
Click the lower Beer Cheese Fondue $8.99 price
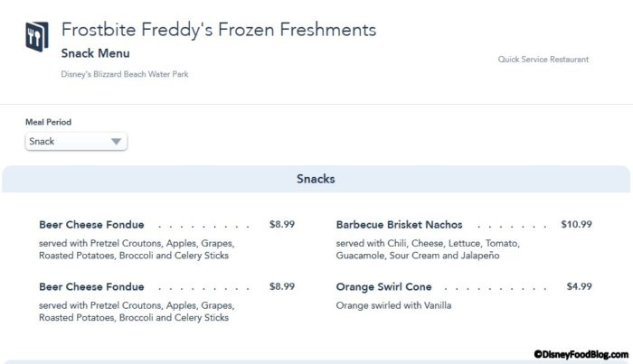282,286
